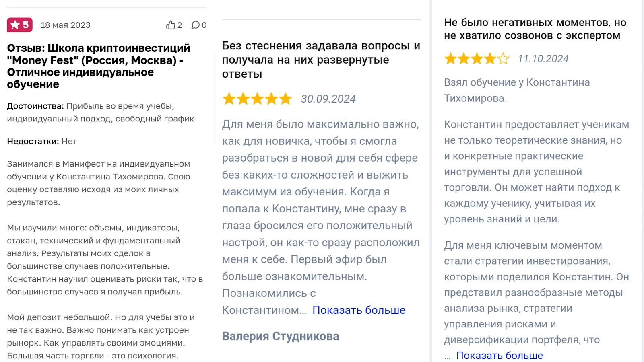Expand the middle review with Показать больше
Viewport: 644px width, 362px height.
click(x=359, y=310)
